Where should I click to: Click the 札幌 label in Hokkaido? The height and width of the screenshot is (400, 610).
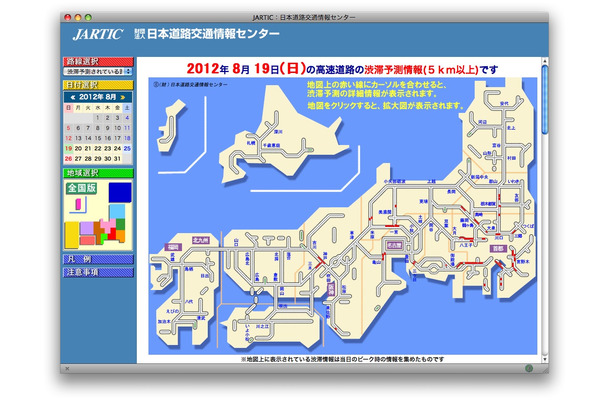(x=251, y=143)
